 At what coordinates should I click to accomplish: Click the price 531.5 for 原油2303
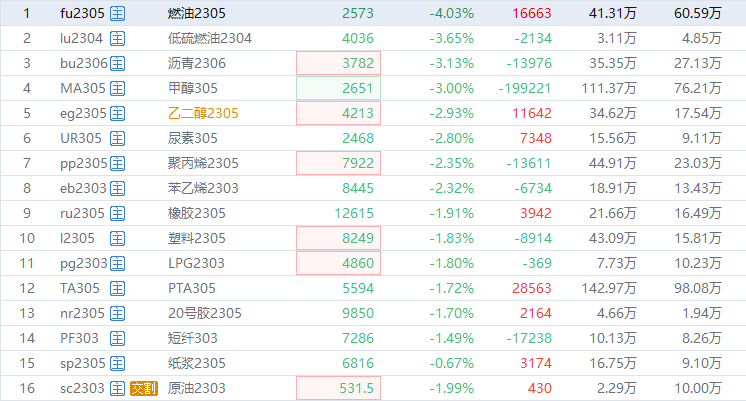(338, 388)
